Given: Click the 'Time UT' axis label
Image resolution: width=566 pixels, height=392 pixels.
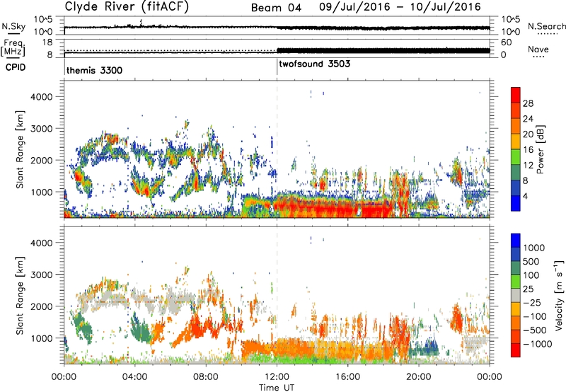Looking at the screenshot, I should (x=277, y=387).
